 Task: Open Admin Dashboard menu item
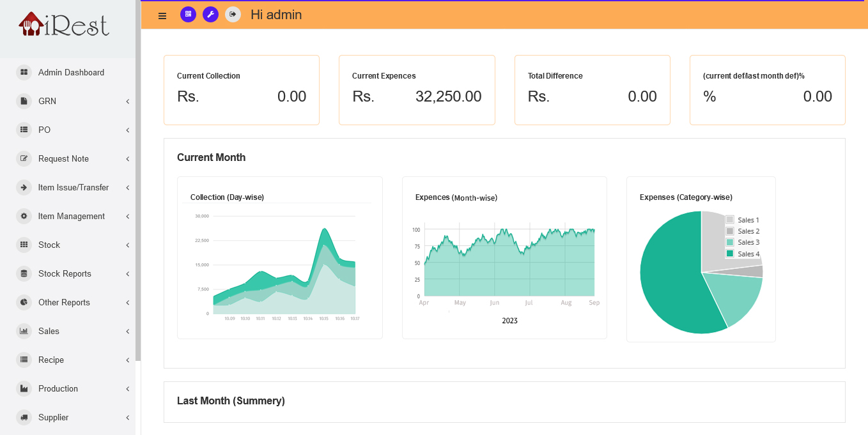71,72
